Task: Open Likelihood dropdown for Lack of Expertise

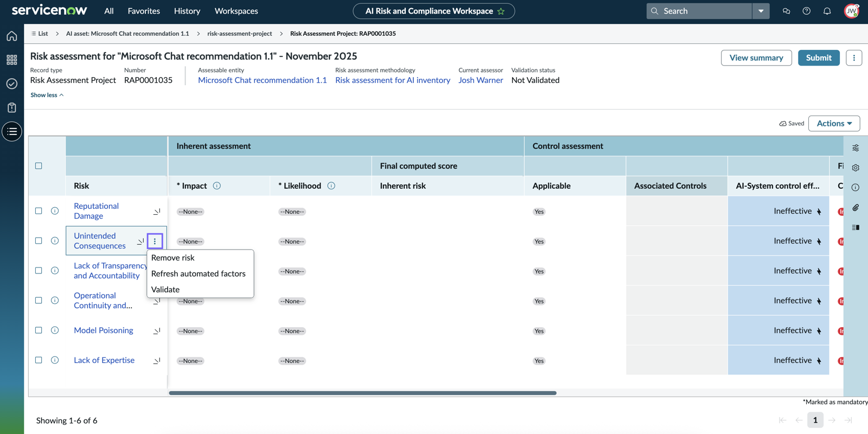Action: (x=292, y=361)
